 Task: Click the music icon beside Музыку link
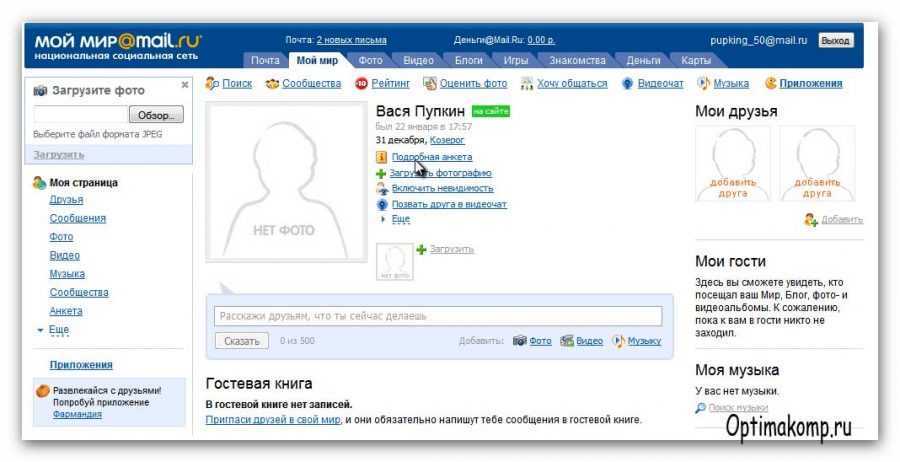click(x=618, y=341)
